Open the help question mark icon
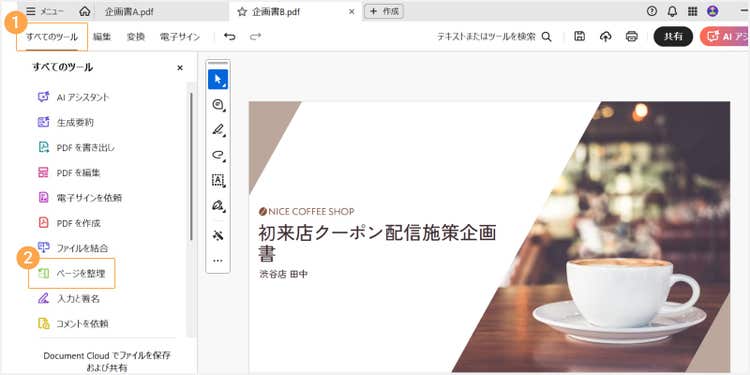The height and width of the screenshot is (375, 750). coord(651,11)
